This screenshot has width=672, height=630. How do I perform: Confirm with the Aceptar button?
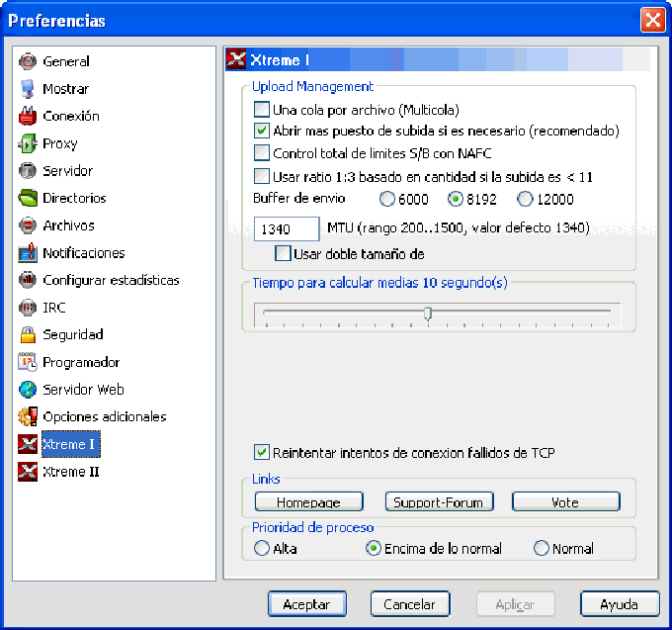pos(307,604)
